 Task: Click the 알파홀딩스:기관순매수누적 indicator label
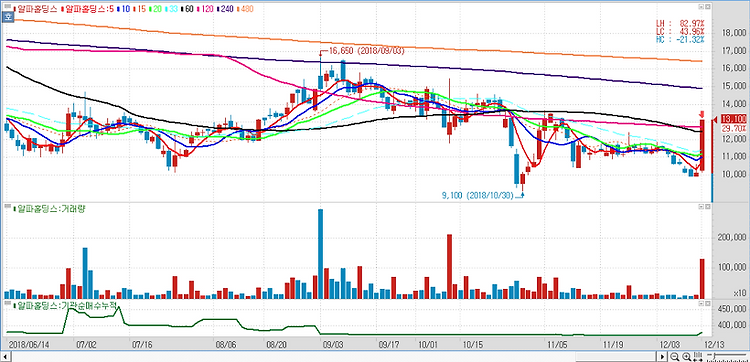pos(64,305)
